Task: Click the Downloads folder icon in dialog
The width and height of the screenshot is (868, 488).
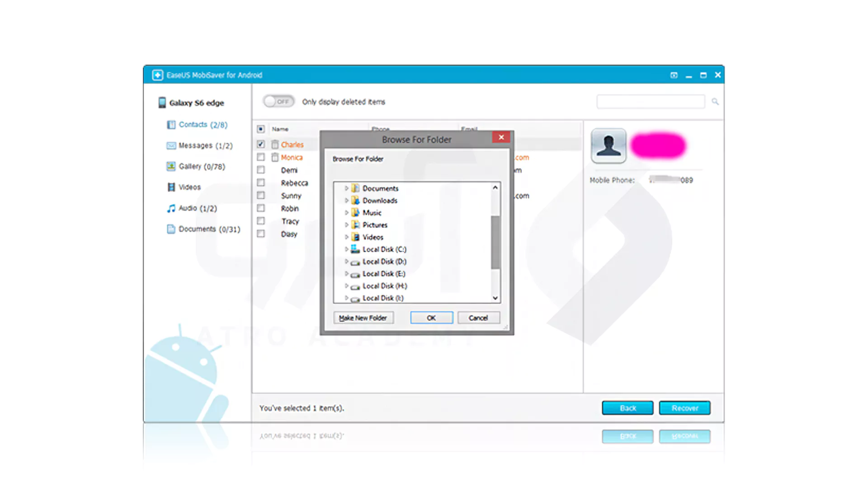Action: pos(355,201)
